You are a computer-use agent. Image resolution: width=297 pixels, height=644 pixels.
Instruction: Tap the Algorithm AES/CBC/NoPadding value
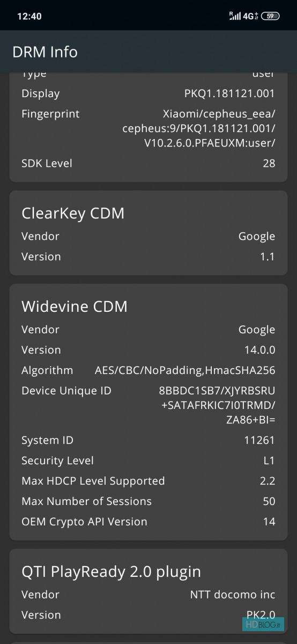(185, 370)
